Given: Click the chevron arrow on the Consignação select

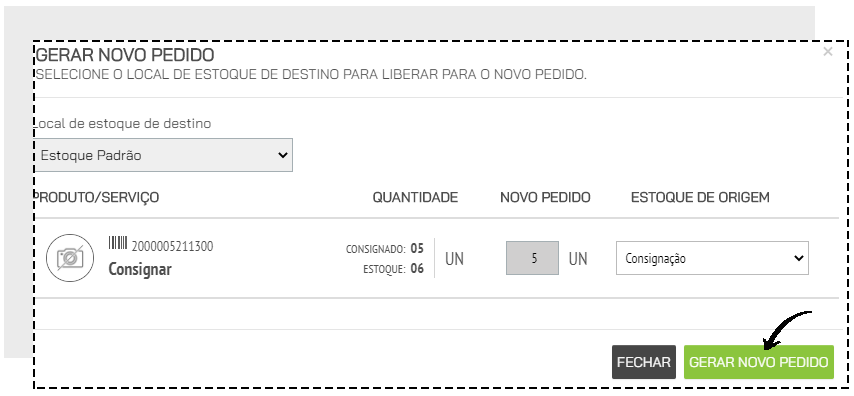Looking at the screenshot, I should [x=798, y=258].
